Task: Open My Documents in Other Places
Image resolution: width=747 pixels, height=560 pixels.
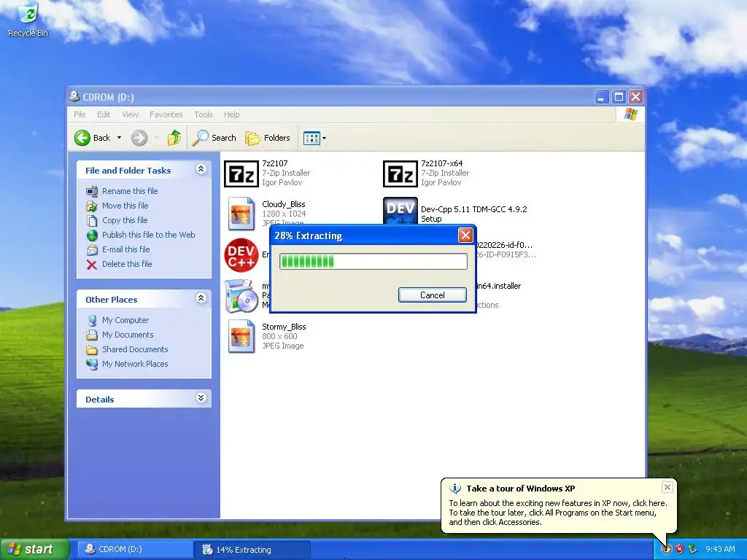Action: (128, 335)
